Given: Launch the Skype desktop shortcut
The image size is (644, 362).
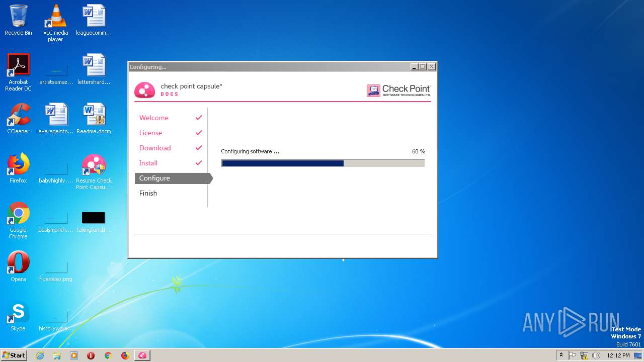Looking at the screenshot, I should (x=18, y=316).
